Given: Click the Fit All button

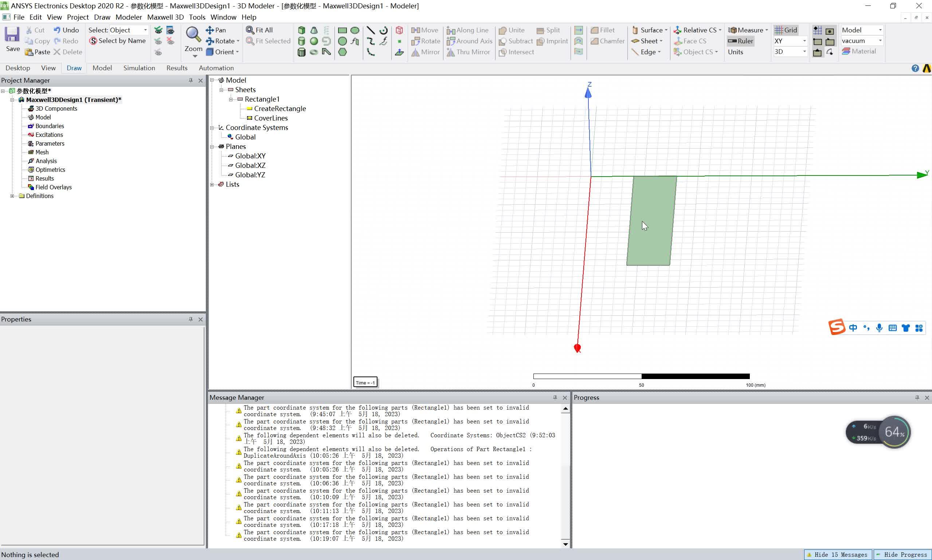Looking at the screenshot, I should click(259, 30).
